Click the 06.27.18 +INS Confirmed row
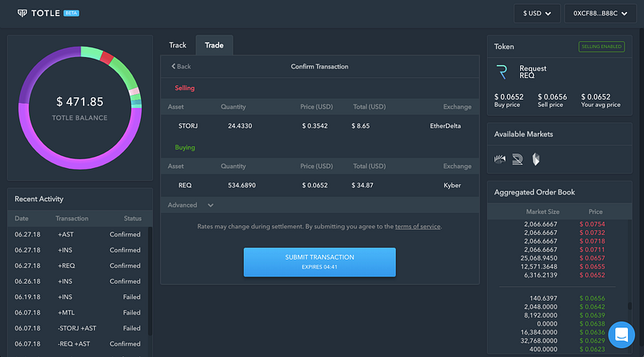This screenshot has width=644, height=357. pyautogui.click(x=78, y=250)
